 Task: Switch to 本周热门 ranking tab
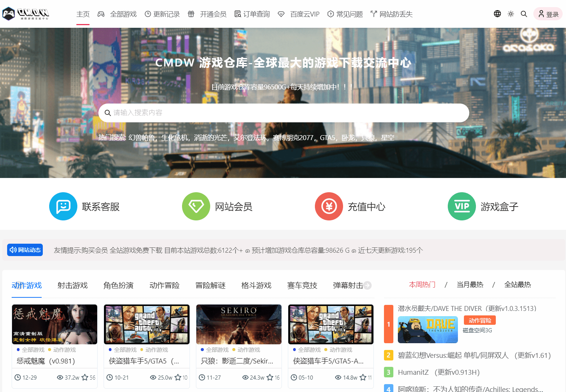click(422, 285)
